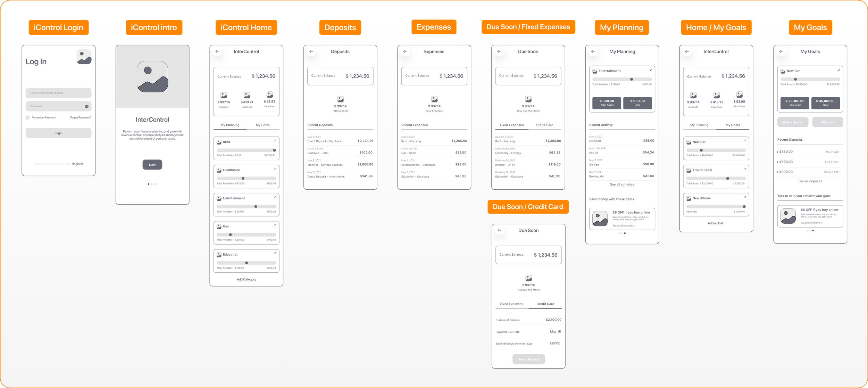Click edit pencil on Entertainment planning card
868x388 pixels.
click(651, 70)
